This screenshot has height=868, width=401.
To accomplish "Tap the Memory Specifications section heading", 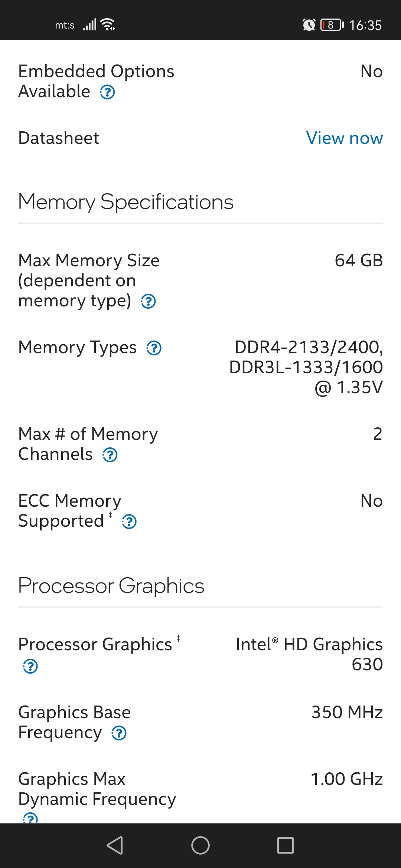I will (x=126, y=202).
